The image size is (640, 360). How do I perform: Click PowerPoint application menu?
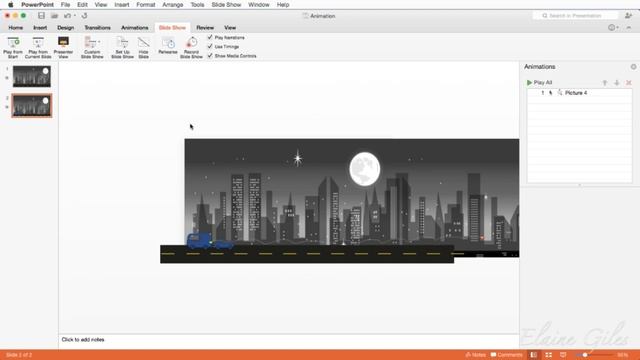click(38, 5)
